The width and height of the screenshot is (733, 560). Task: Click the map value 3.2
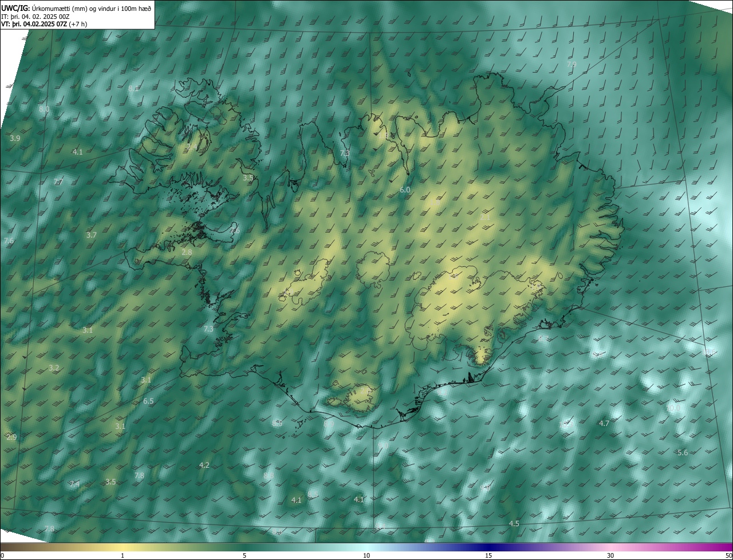tap(54, 368)
